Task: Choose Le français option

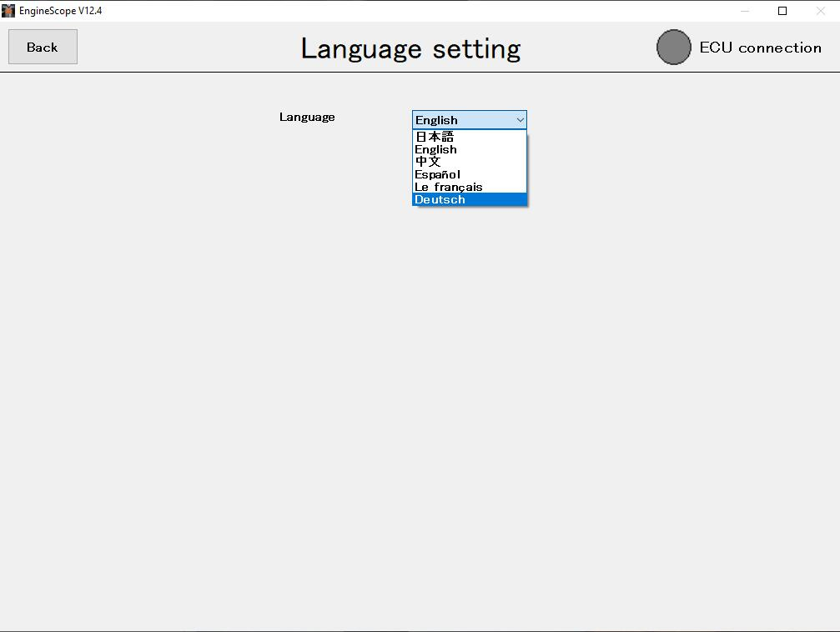Action: pyautogui.click(x=470, y=187)
